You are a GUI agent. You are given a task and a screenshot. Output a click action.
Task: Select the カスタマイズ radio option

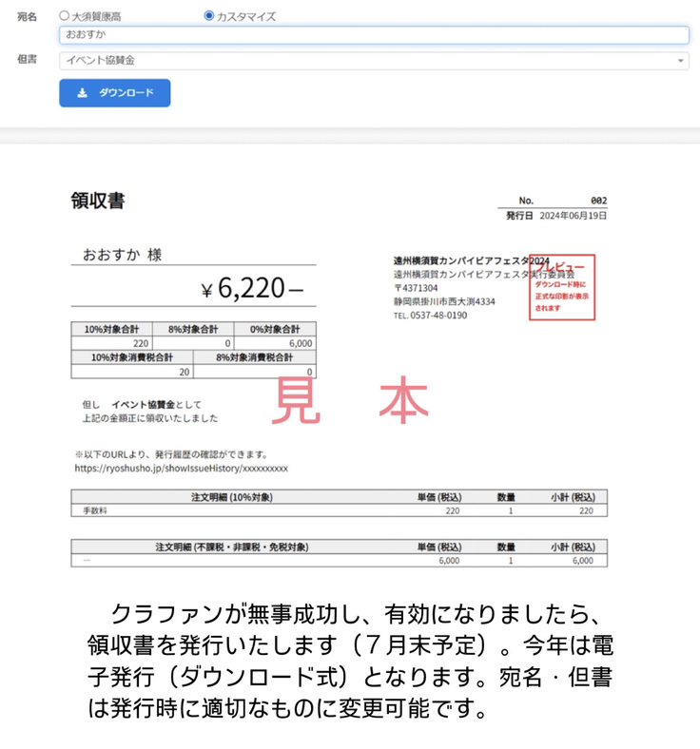pos(209,16)
